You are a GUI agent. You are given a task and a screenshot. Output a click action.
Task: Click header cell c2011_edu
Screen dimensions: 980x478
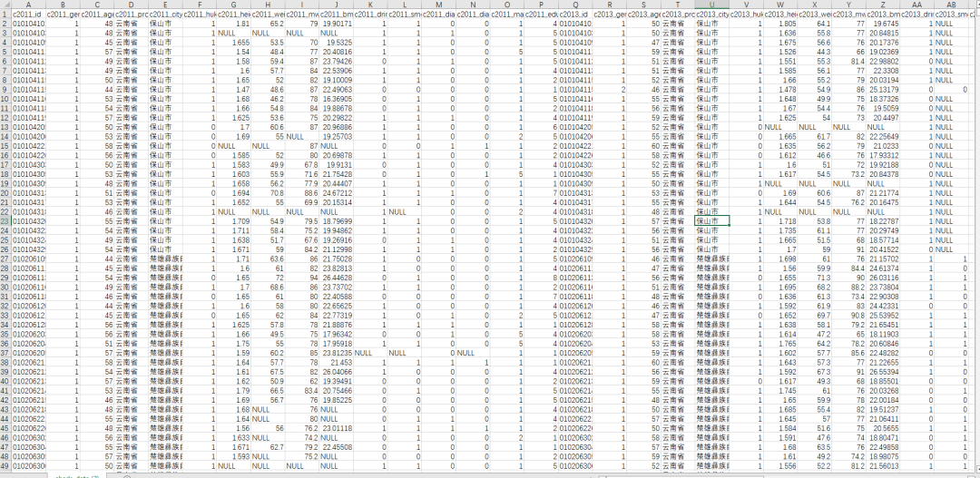[x=541, y=13]
